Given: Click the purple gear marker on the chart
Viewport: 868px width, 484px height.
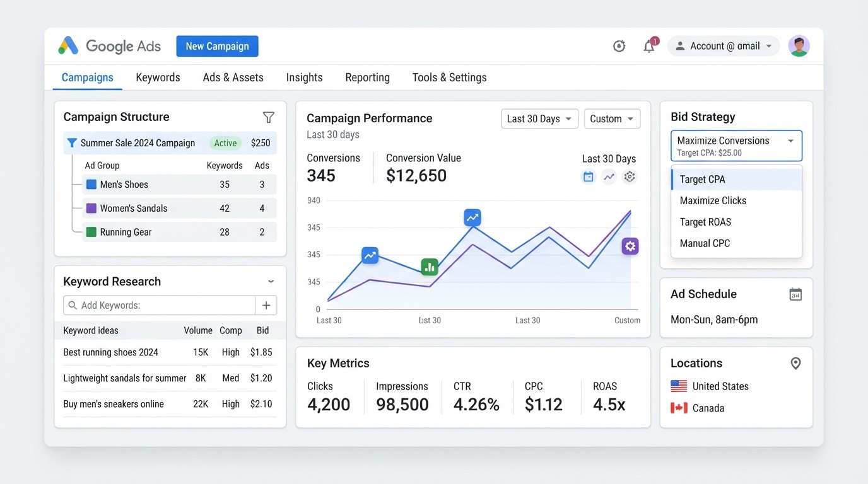Looking at the screenshot, I should click(630, 246).
